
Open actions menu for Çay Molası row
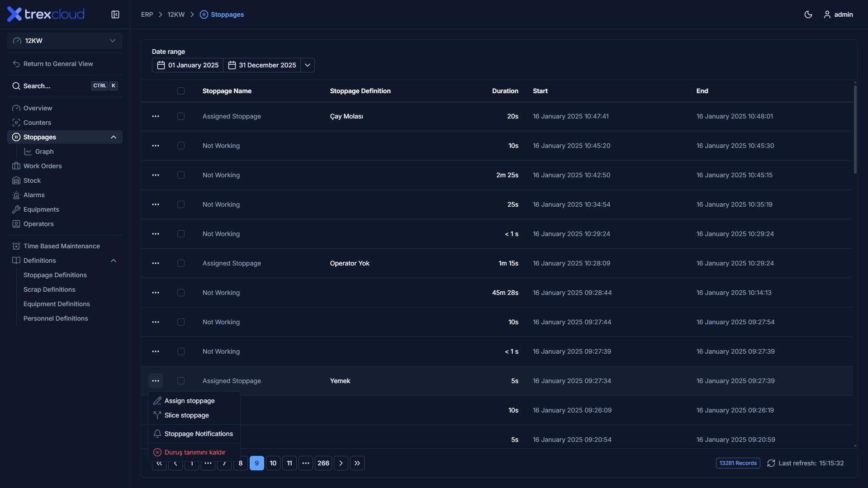pyautogui.click(x=156, y=116)
